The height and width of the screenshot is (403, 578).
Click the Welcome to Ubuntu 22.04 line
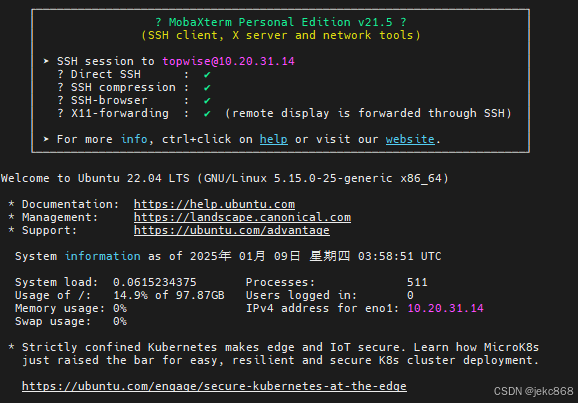pos(224,178)
